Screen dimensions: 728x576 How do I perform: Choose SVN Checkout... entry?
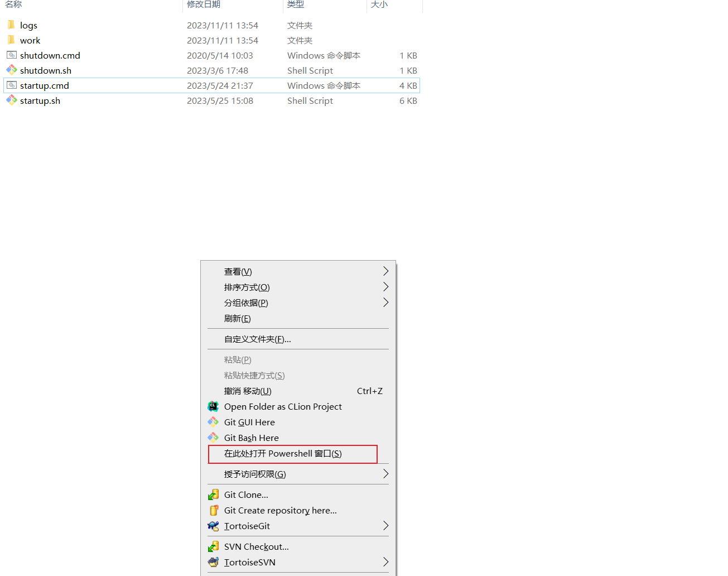pos(298,546)
